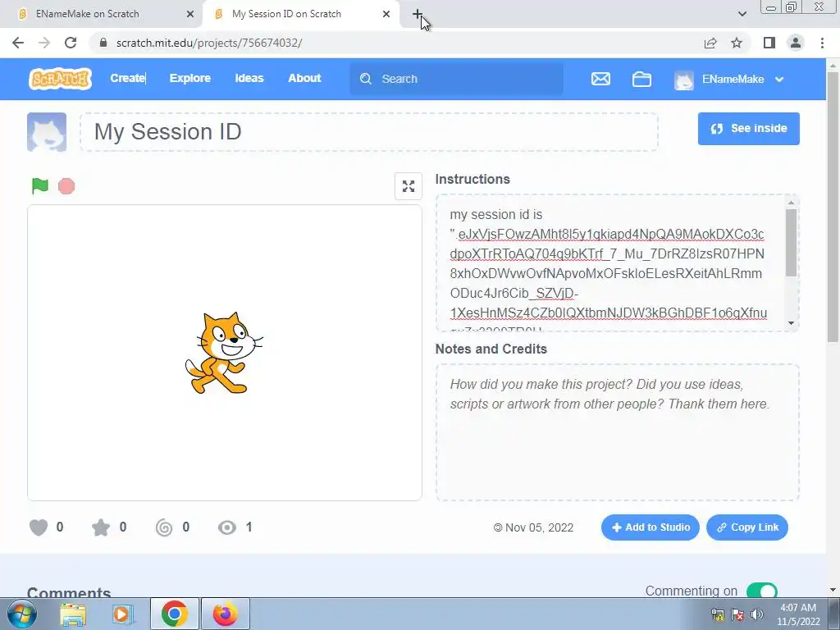This screenshot has height=630, width=840.
Task: Click the Action Center flag tray icon
Action: coord(737,614)
